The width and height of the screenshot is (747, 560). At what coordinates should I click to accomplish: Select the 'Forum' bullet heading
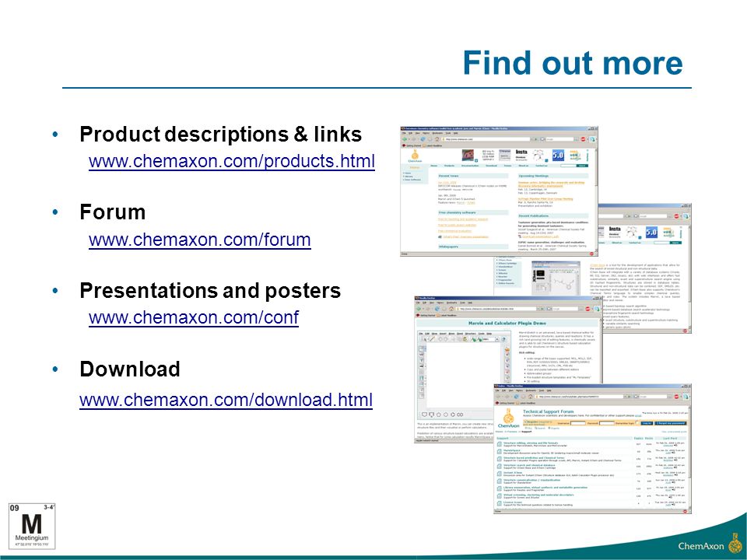tap(112, 212)
